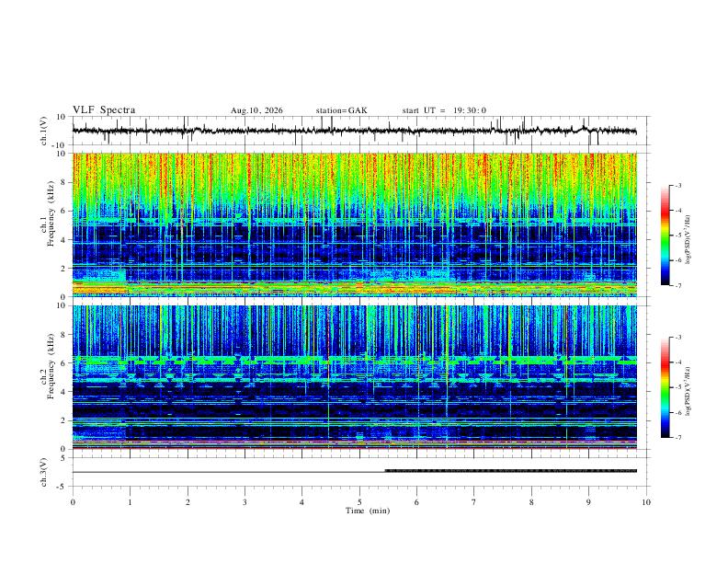Click the 10 minute tick label
This screenshot has height=563, width=728.
(646, 502)
